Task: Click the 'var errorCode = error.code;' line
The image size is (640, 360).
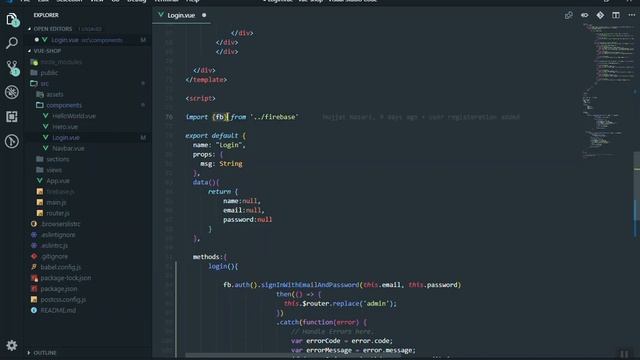Action: coord(342,341)
